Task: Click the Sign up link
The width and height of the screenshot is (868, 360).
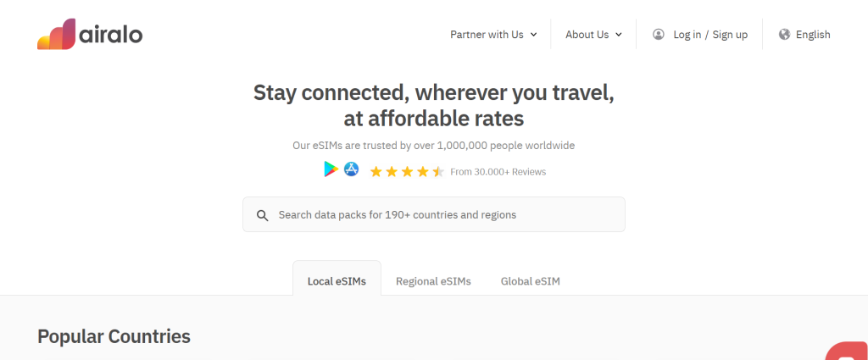Action: tap(730, 35)
